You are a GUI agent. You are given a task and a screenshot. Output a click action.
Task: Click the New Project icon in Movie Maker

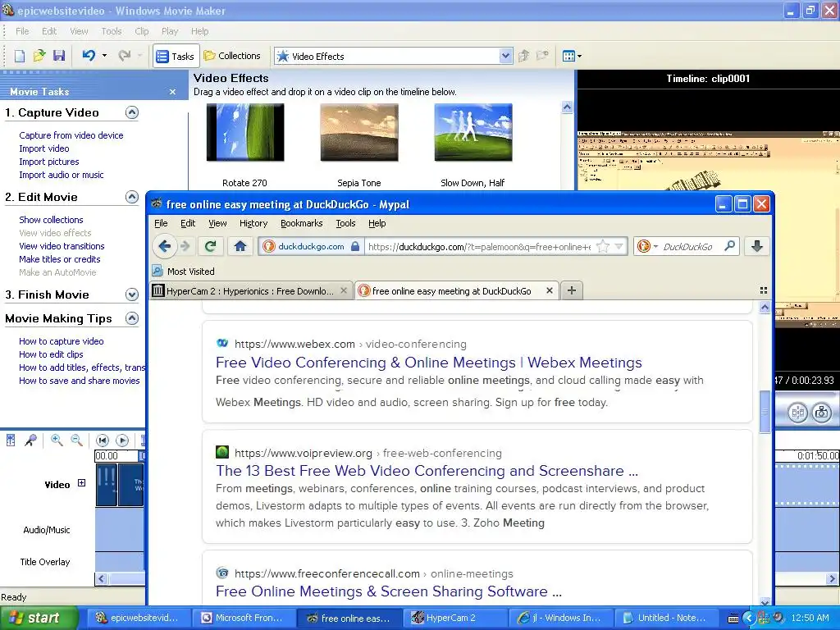click(20, 56)
